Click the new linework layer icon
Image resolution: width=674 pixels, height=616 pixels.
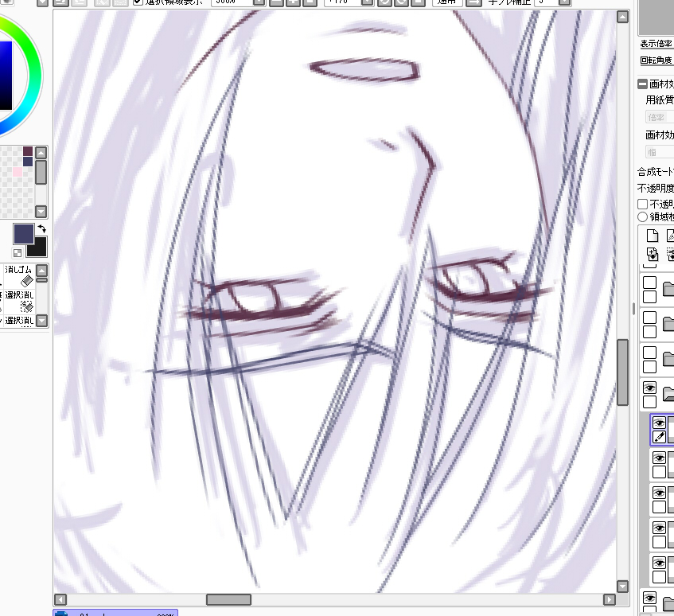(x=669, y=236)
